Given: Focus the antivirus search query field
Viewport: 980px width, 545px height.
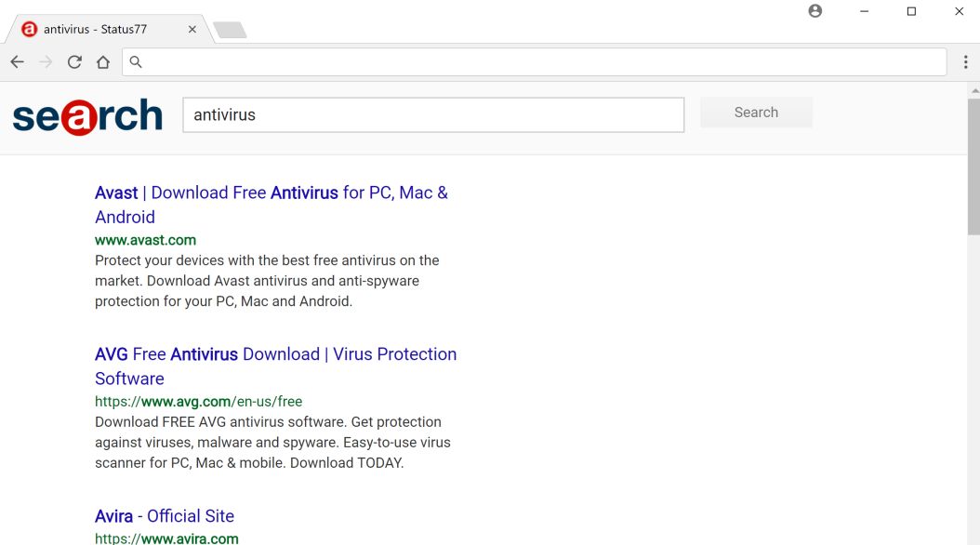Looking at the screenshot, I should [433, 115].
